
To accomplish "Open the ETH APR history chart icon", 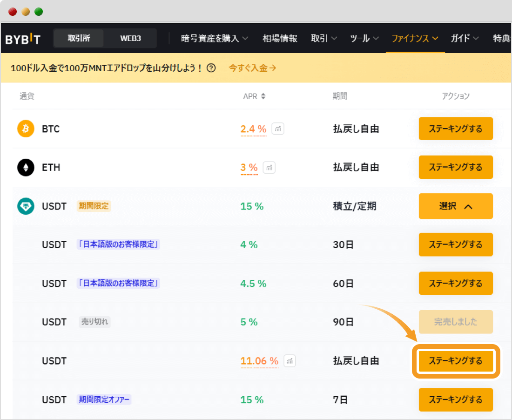I will (269, 168).
